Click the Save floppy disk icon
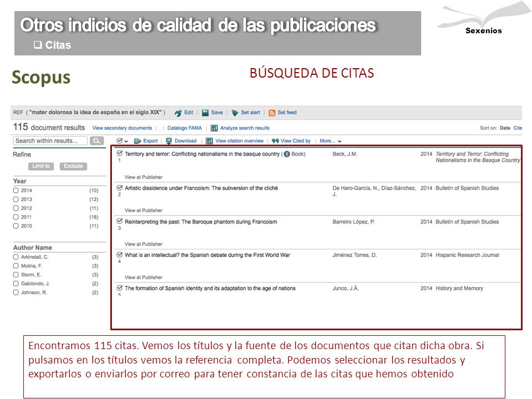 tap(205, 113)
